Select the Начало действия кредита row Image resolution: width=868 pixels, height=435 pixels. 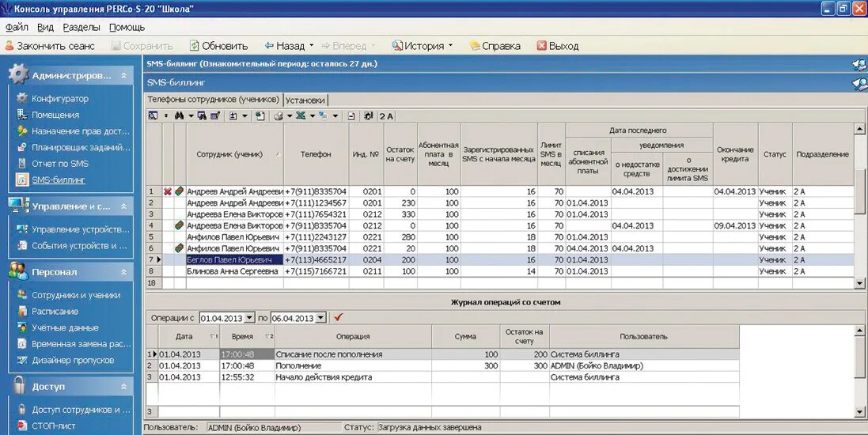(442, 377)
